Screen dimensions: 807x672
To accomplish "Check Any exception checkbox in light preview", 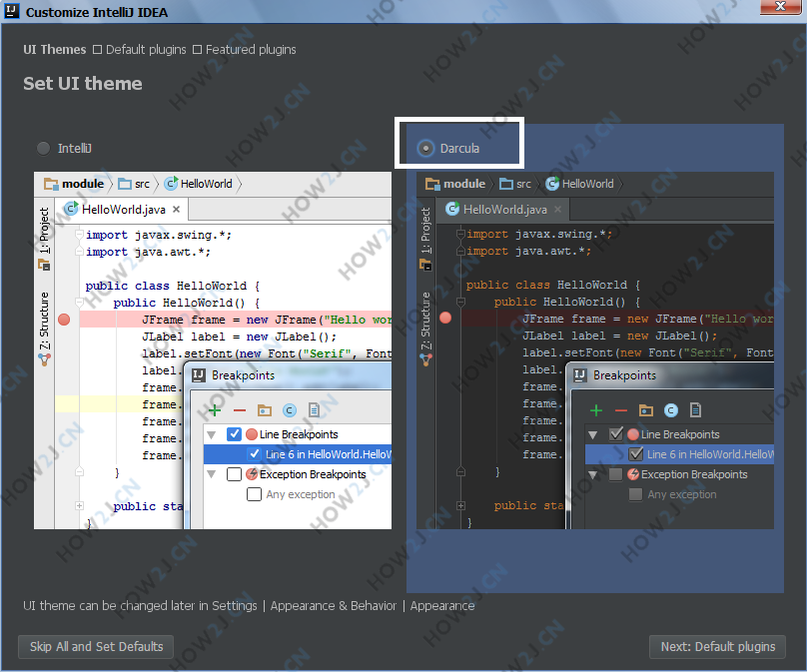I will 254,494.
